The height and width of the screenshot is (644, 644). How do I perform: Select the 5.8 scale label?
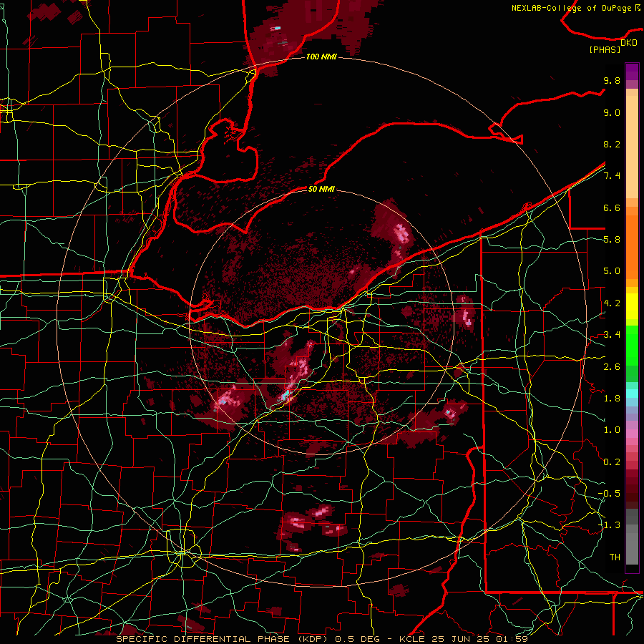(612, 240)
